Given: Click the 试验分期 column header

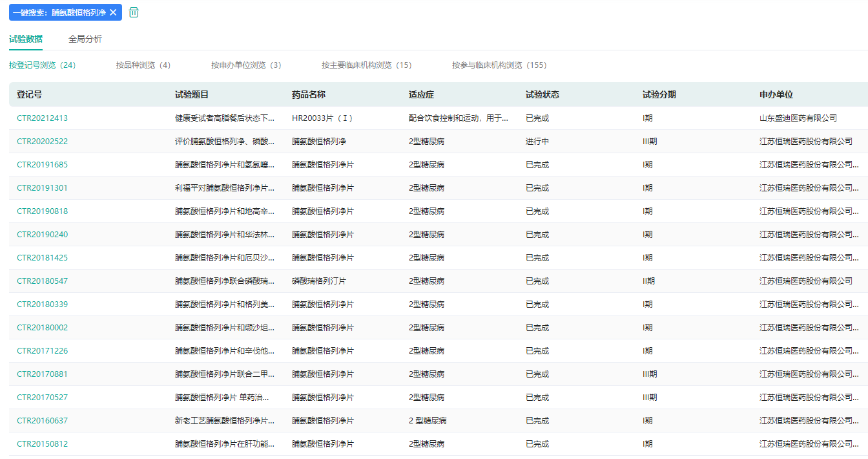Looking at the screenshot, I should 659,94.
